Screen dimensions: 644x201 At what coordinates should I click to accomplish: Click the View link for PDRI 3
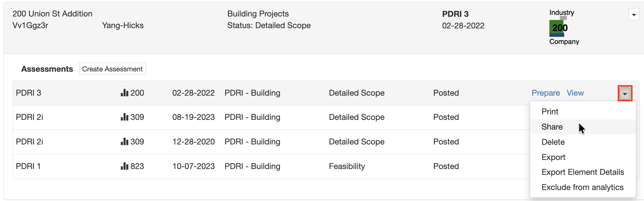click(575, 93)
